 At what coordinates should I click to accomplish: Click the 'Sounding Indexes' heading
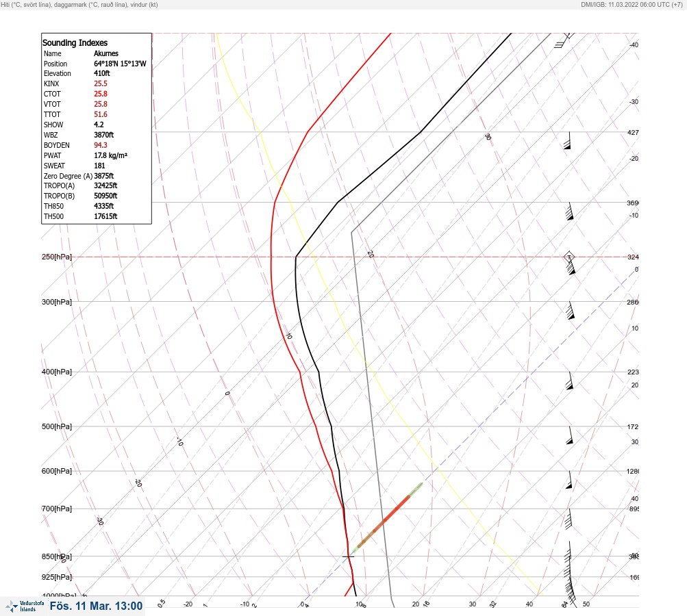click(x=75, y=43)
